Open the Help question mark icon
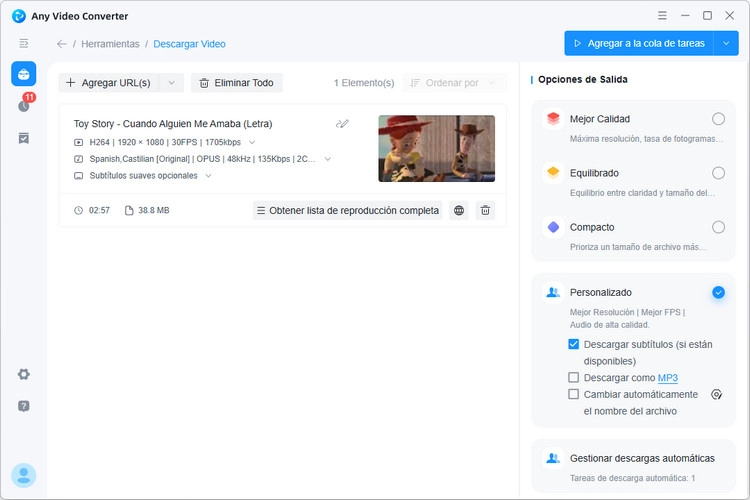 pos(23,406)
